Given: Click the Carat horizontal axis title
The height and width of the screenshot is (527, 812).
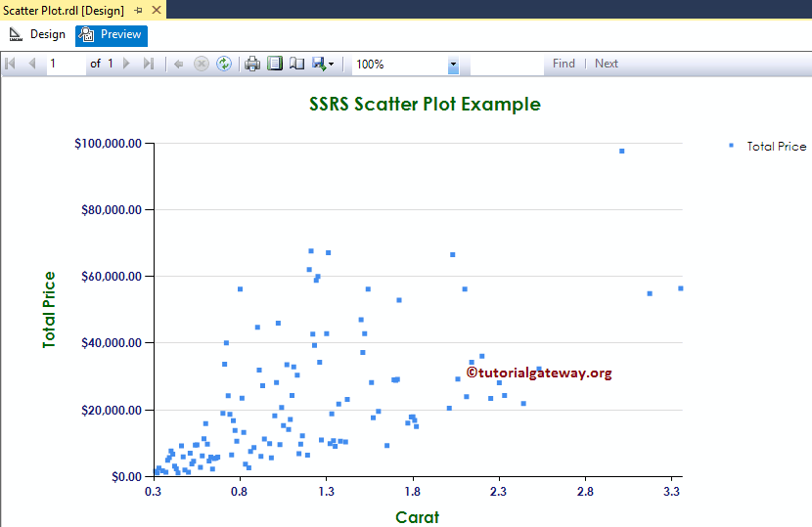Looking at the screenshot, I should 417,516.
